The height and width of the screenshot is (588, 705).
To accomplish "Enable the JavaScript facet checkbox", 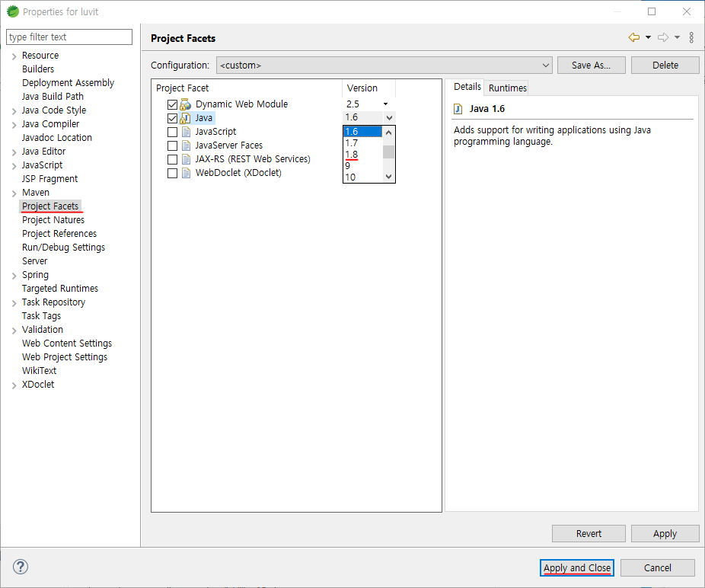I will point(172,133).
